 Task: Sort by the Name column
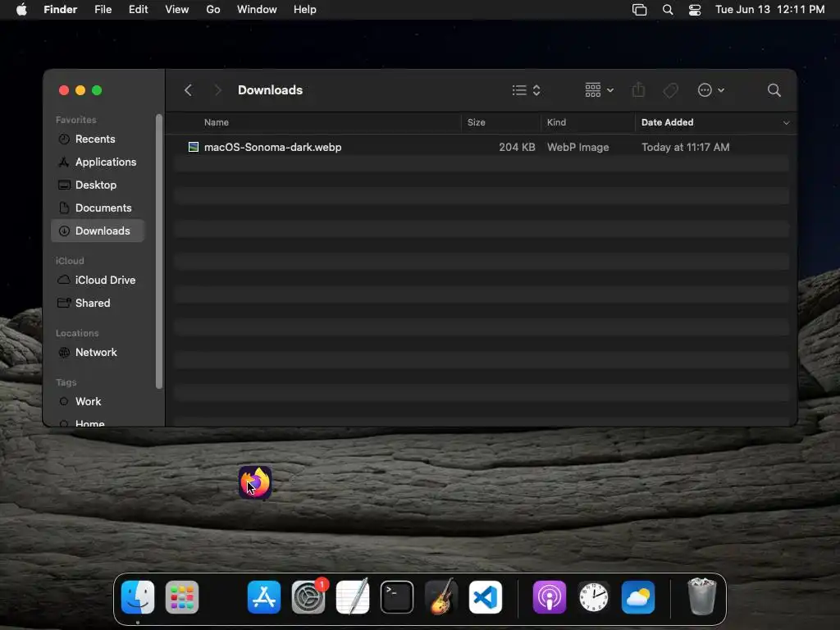pos(217,122)
